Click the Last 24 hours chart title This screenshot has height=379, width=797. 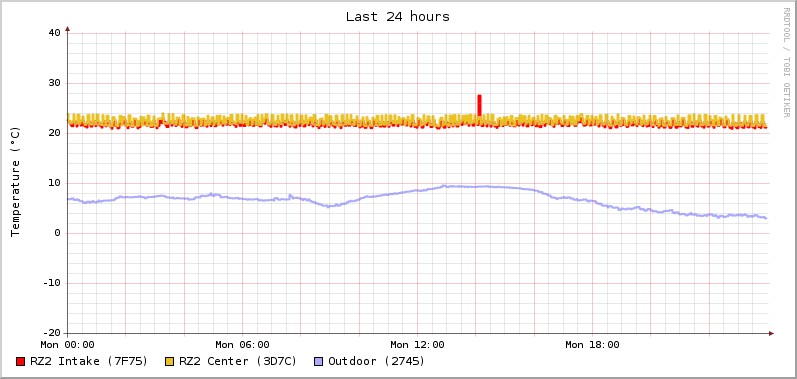coord(397,17)
